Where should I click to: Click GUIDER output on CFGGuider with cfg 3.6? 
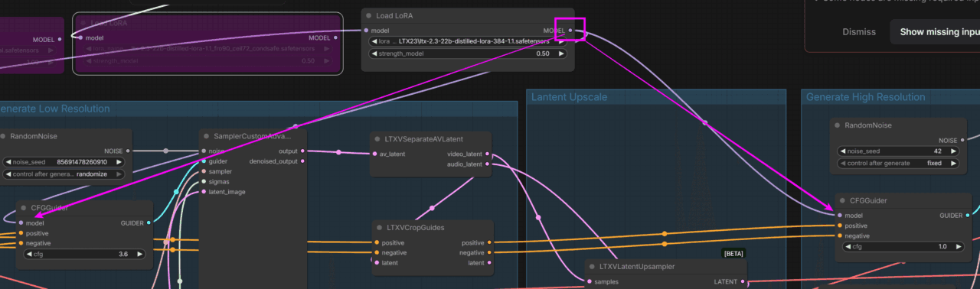[x=149, y=222]
